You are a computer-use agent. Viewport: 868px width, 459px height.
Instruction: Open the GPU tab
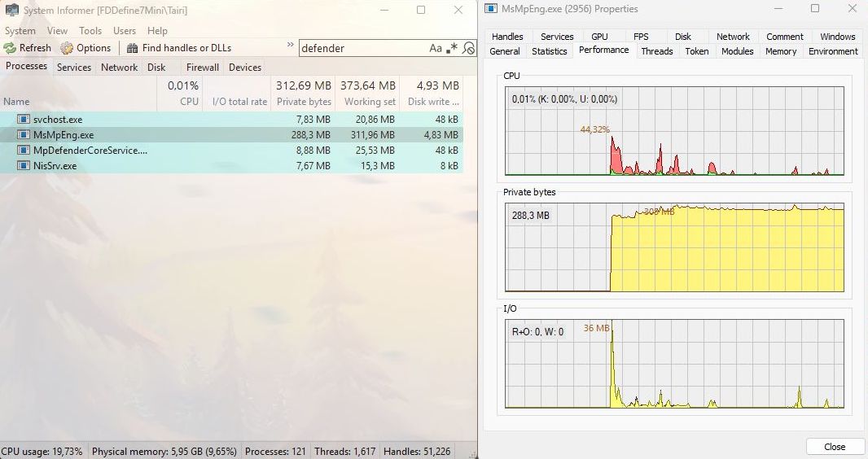599,37
